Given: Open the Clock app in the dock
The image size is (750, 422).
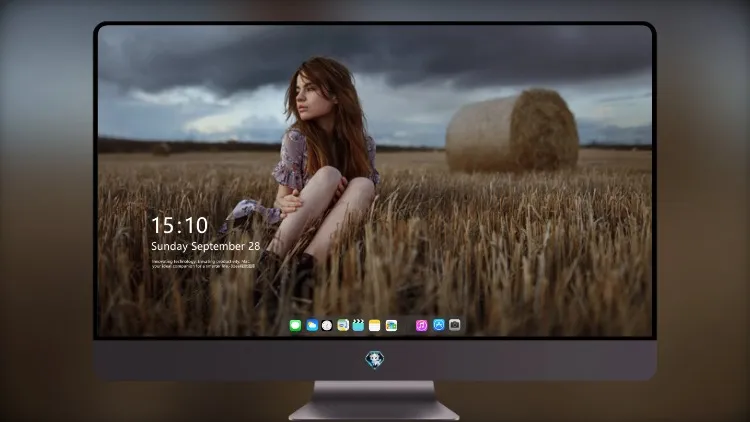Looking at the screenshot, I should (327, 325).
